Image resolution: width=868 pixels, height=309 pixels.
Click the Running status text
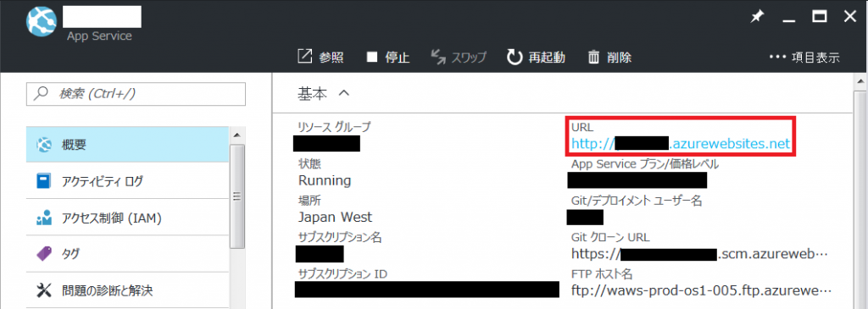325,180
